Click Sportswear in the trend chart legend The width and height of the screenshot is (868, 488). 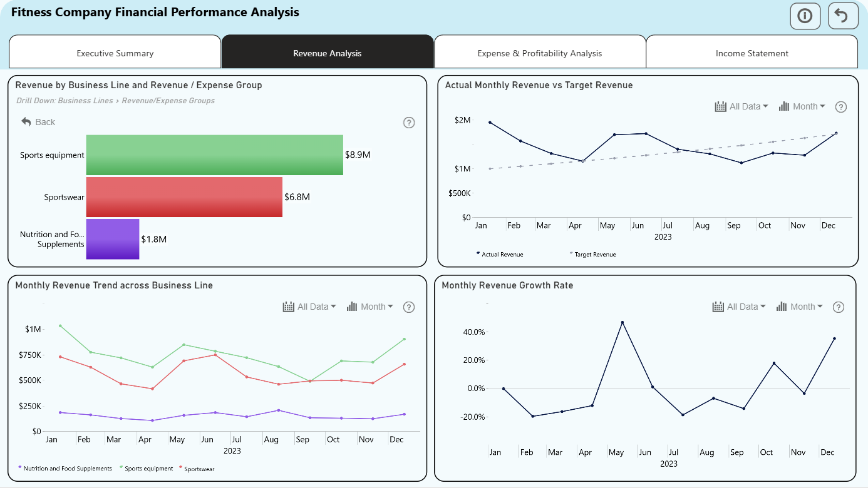tap(197, 469)
